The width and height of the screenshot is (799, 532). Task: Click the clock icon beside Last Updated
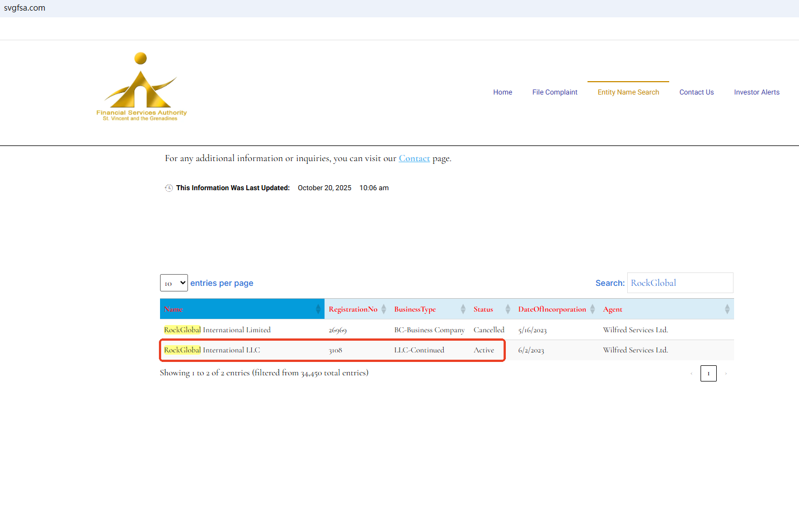[169, 188]
